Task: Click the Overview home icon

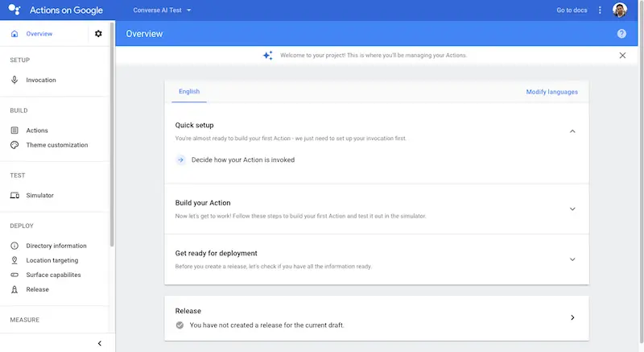Action: point(14,34)
